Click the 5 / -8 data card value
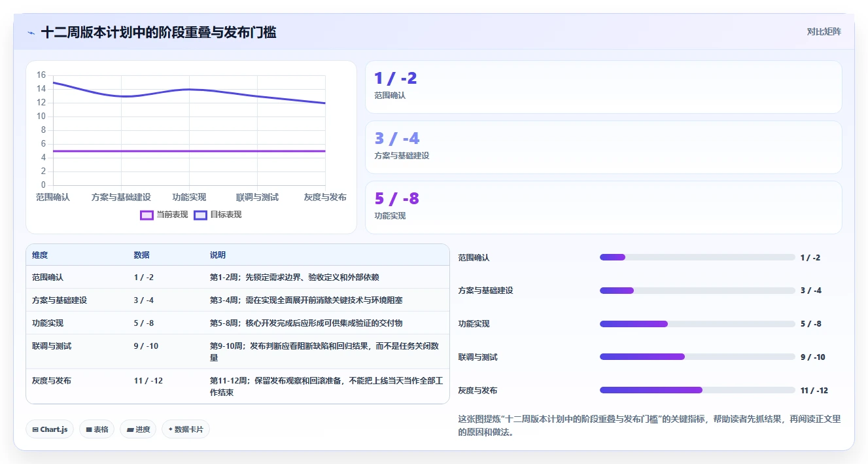 click(396, 198)
